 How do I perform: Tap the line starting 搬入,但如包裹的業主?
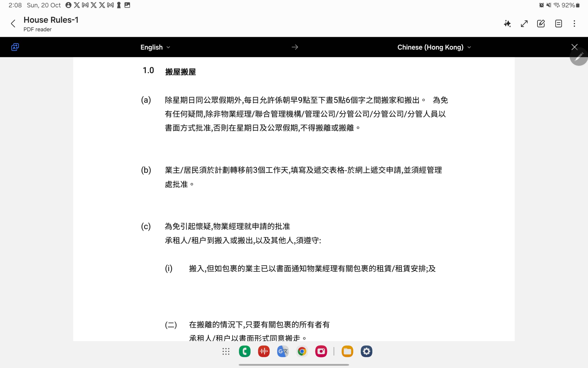(312, 268)
